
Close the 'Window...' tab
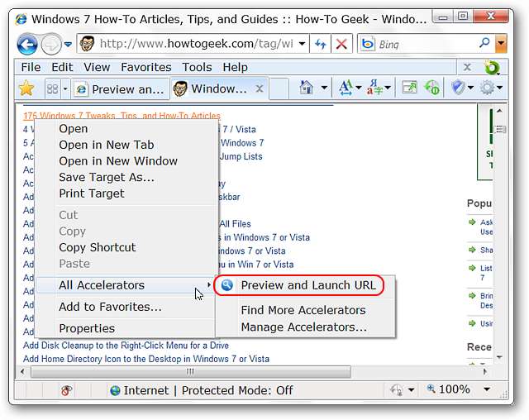coord(259,88)
